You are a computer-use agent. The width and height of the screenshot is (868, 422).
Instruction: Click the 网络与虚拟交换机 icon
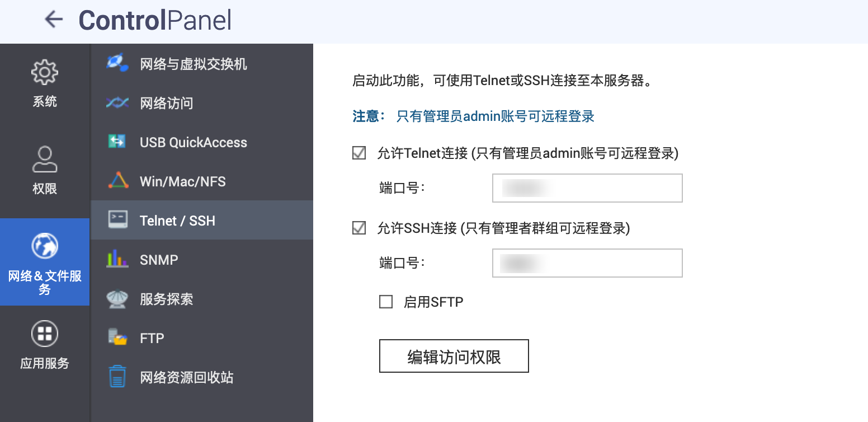coord(117,63)
